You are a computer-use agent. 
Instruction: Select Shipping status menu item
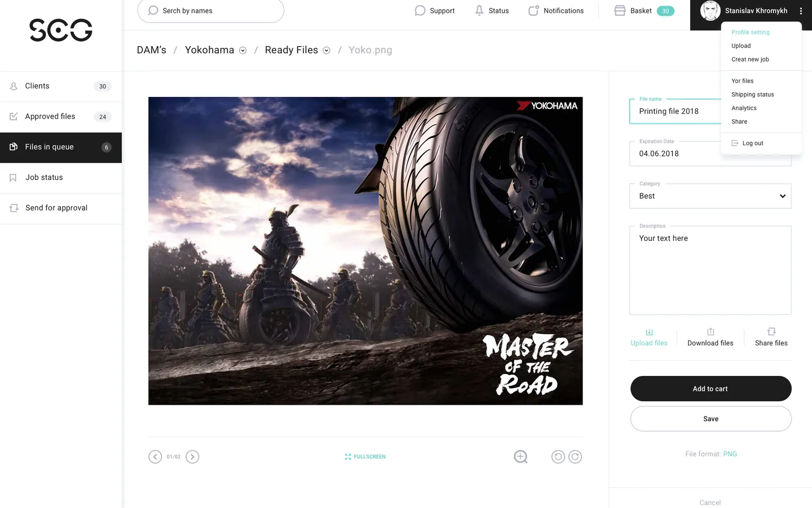753,94
